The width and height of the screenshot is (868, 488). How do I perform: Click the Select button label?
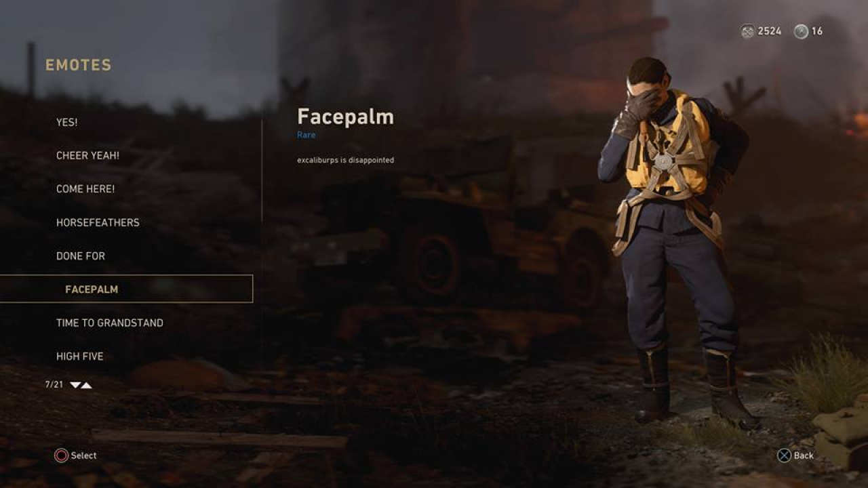(83, 455)
